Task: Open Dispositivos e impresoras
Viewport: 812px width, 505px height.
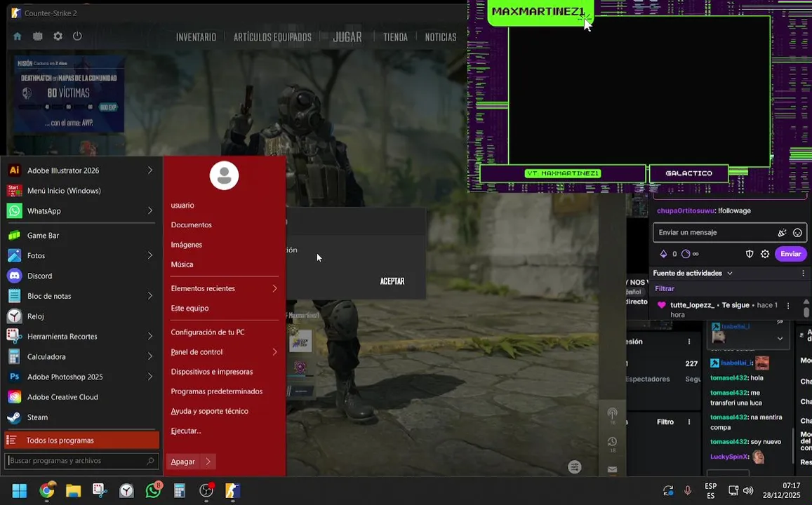Action: [x=212, y=372]
